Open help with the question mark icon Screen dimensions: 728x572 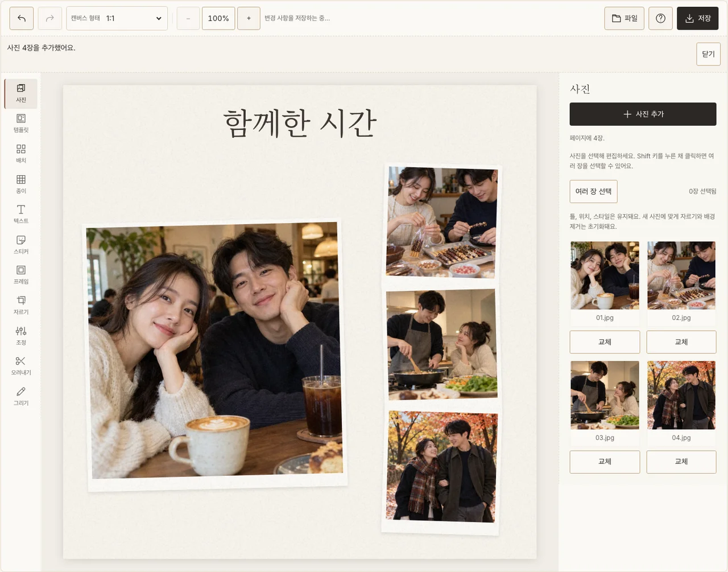point(660,18)
